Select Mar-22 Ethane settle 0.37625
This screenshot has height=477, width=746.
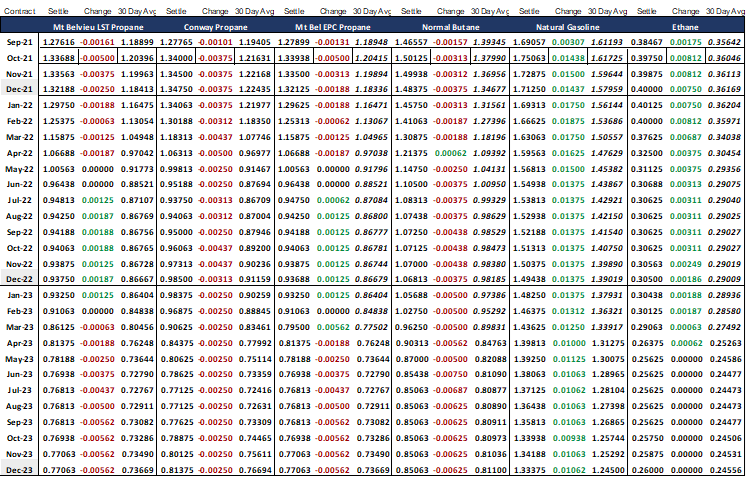pyautogui.click(x=647, y=137)
